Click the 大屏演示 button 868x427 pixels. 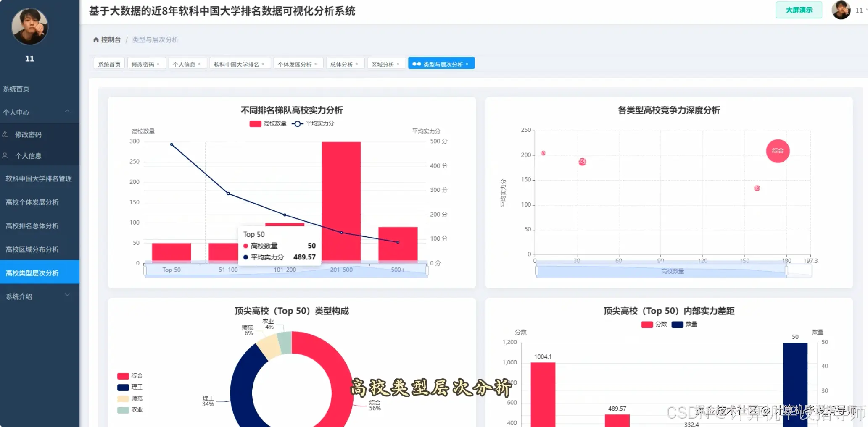point(798,9)
